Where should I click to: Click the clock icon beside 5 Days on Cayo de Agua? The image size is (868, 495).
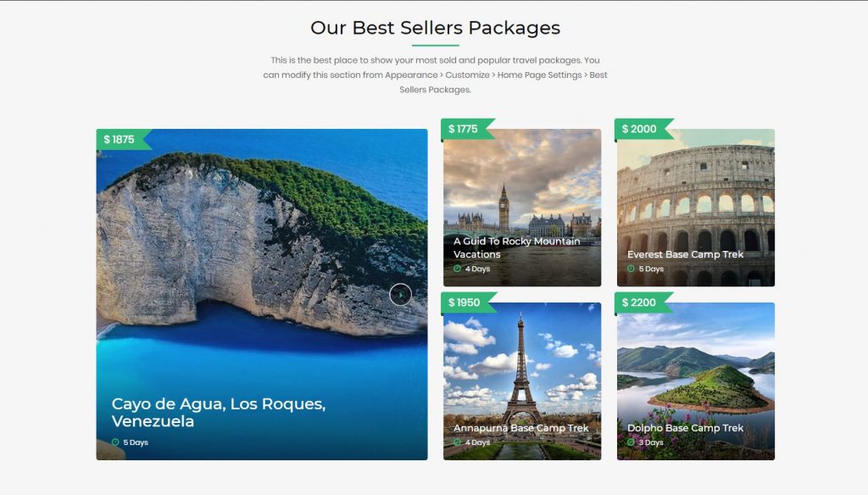(115, 442)
